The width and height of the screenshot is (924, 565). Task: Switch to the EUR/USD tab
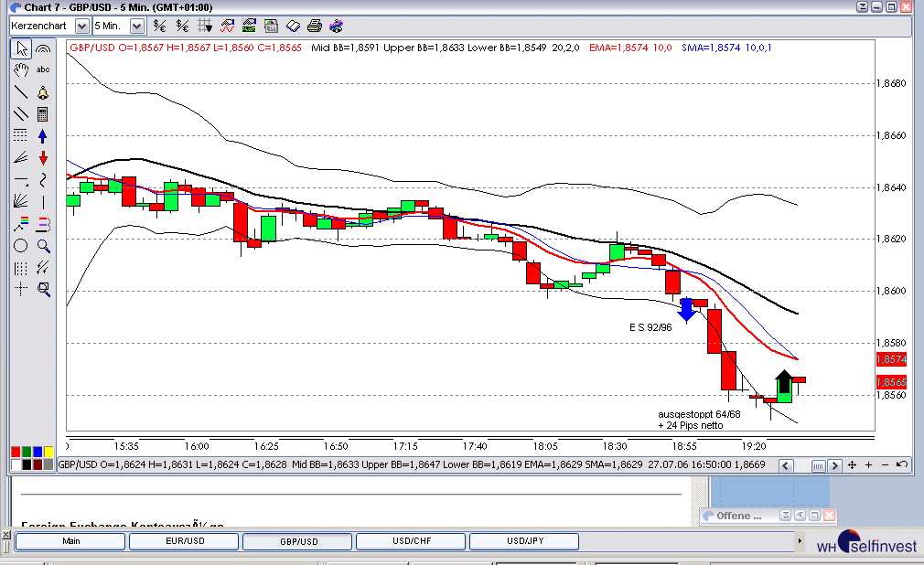coord(185,541)
